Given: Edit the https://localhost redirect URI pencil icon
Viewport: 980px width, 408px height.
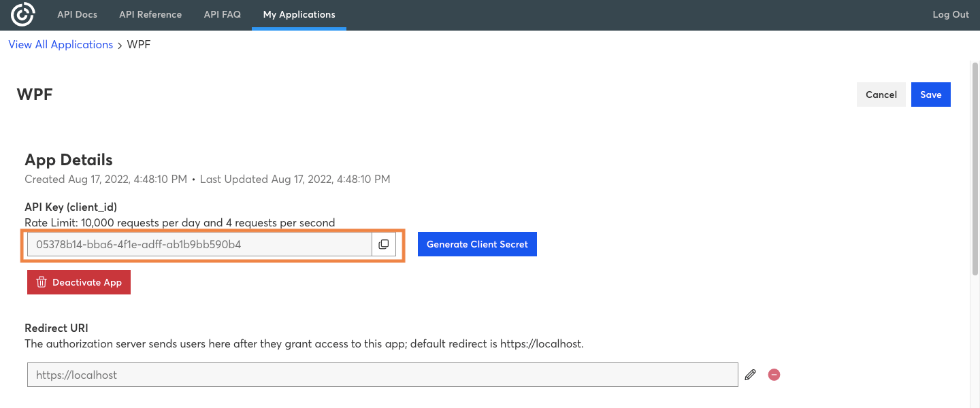Looking at the screenshot, I should 750,375.
